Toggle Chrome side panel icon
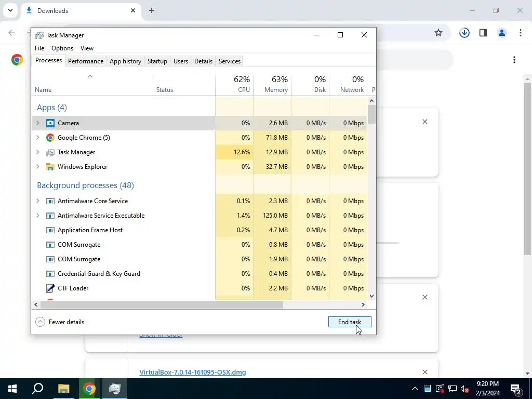Viewport: 532px width, 399px height. coord(483,33)
